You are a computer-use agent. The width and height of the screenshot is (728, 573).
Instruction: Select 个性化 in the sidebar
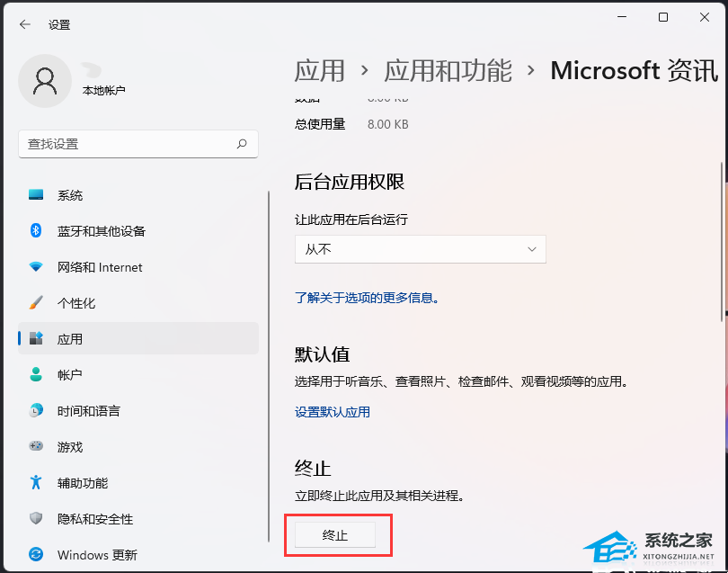(x=138, y=302)
